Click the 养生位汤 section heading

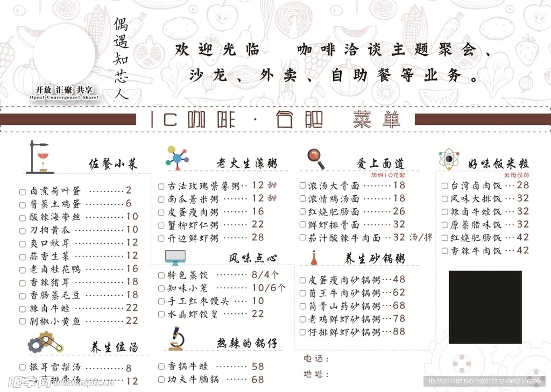click(114, 347)
